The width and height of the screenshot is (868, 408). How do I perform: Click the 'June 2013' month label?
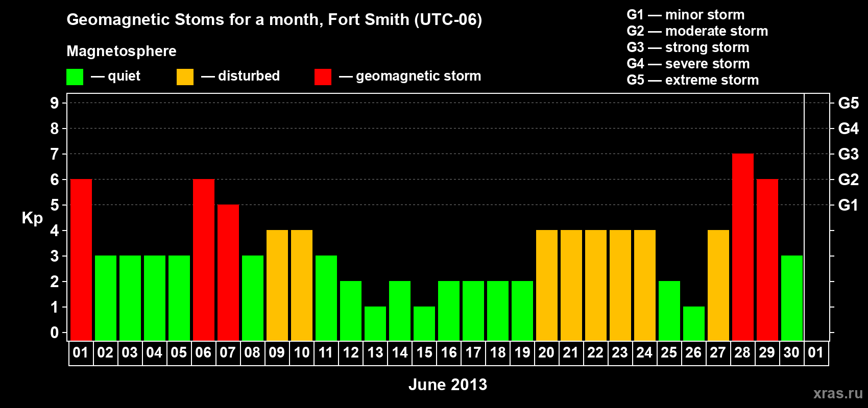click(448, 385)
